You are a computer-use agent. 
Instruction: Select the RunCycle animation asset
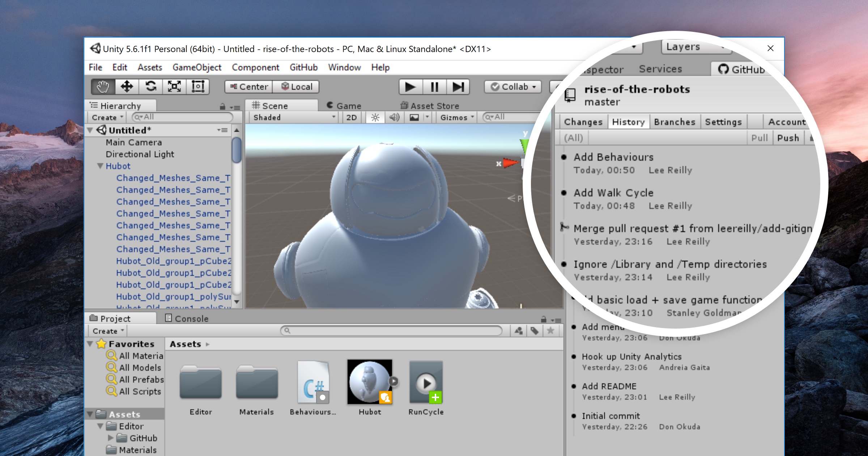point(426,388)
